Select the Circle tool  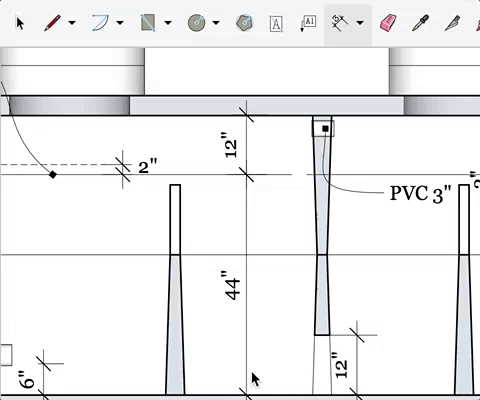196,23
